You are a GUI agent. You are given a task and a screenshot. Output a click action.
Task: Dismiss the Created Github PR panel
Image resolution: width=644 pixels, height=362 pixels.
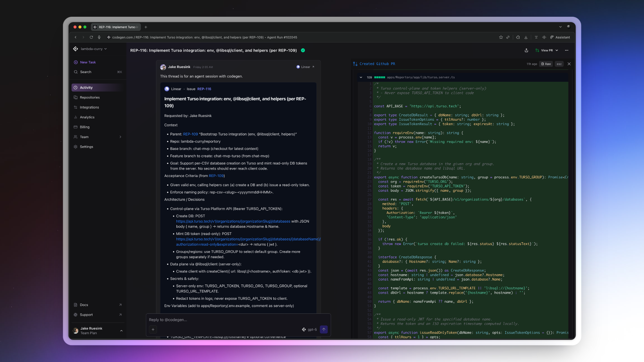pos(569,64)
